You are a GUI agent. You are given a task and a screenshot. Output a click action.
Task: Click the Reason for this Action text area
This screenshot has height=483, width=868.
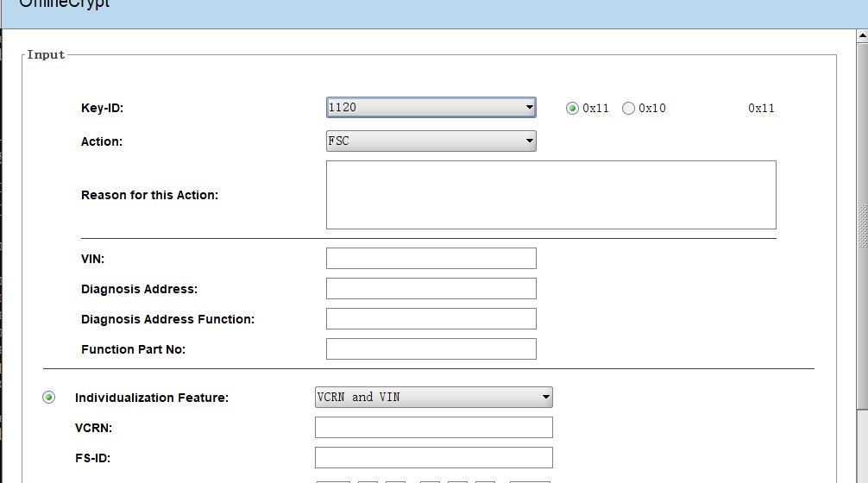pyautogui.click(x=550, y=195)
